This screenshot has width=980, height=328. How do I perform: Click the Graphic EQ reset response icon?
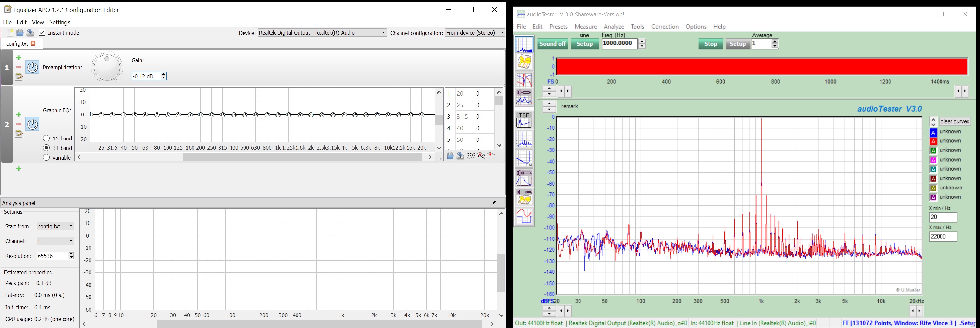click(x=491, y=156)
